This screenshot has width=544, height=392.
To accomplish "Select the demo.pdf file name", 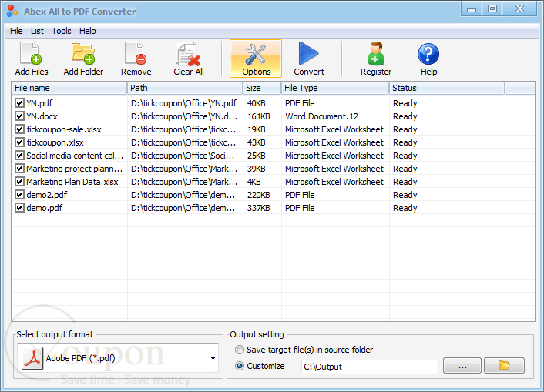I will point(44,208).
